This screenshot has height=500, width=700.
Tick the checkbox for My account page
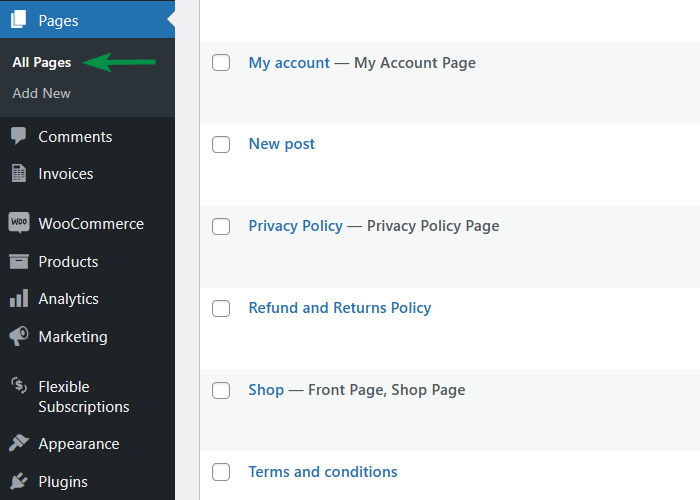(x=221, y=63)
